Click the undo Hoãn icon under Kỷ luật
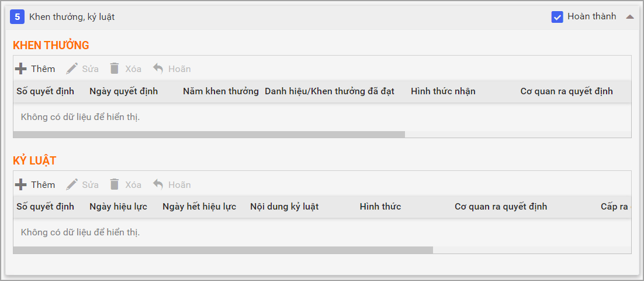644x281 pixels. (158, 184)
